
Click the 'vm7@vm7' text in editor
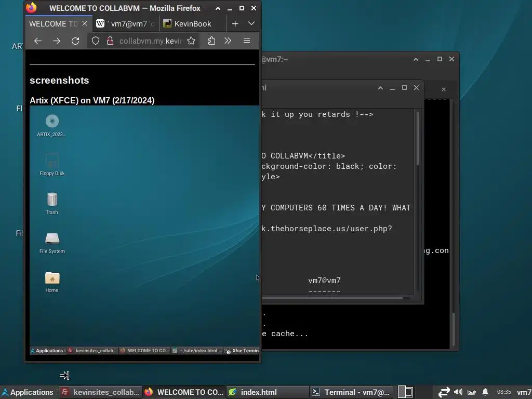[x=324, y=281]
